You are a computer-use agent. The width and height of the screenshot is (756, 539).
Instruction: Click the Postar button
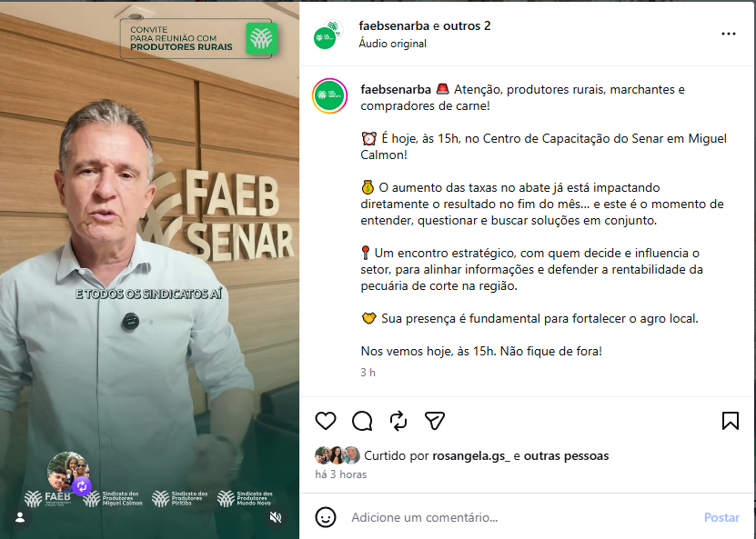coord(721,517)
